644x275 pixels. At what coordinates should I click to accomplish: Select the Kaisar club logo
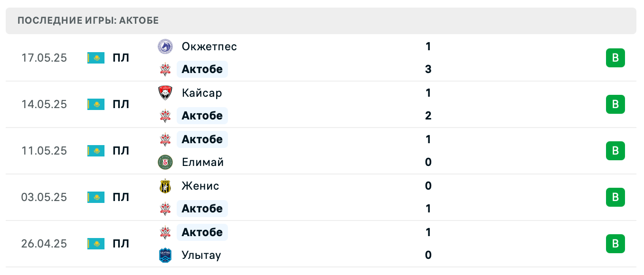[x=165, y=93]
